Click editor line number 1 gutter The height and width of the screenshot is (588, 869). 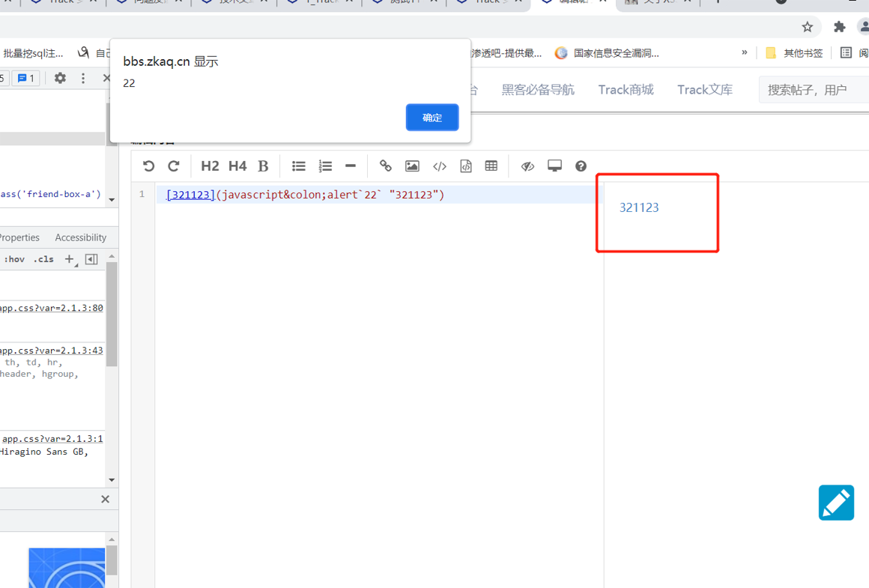pos(142,195)
